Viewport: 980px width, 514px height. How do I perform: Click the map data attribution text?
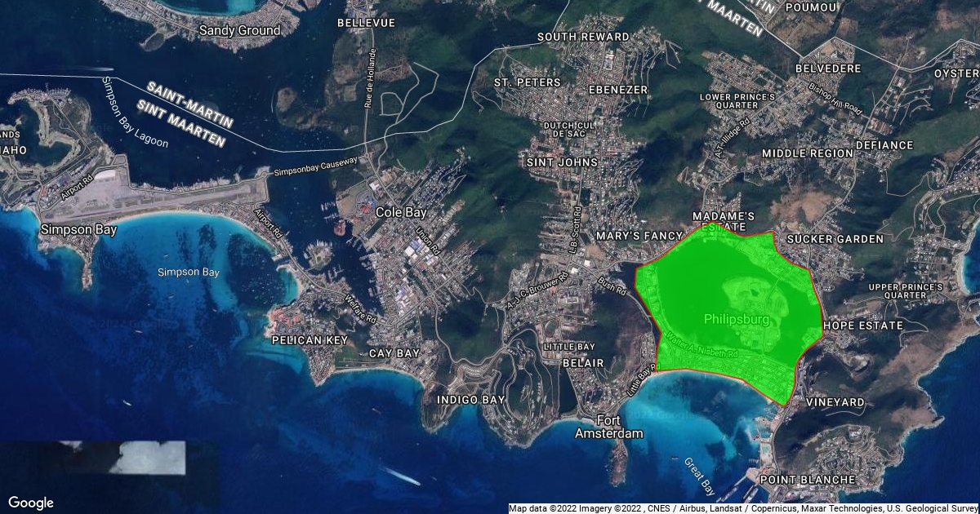pyautogui.click(x=743, y=508)
